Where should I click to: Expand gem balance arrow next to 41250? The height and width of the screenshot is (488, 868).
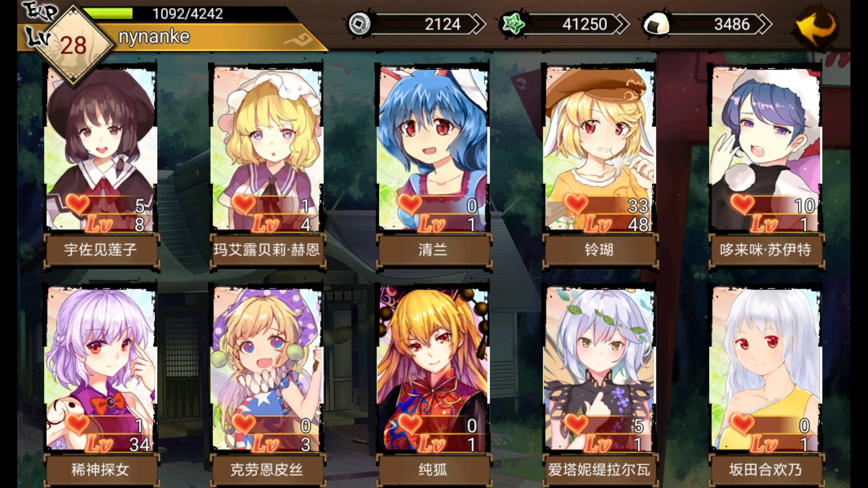pyautogui.click(x=620, y=24)
